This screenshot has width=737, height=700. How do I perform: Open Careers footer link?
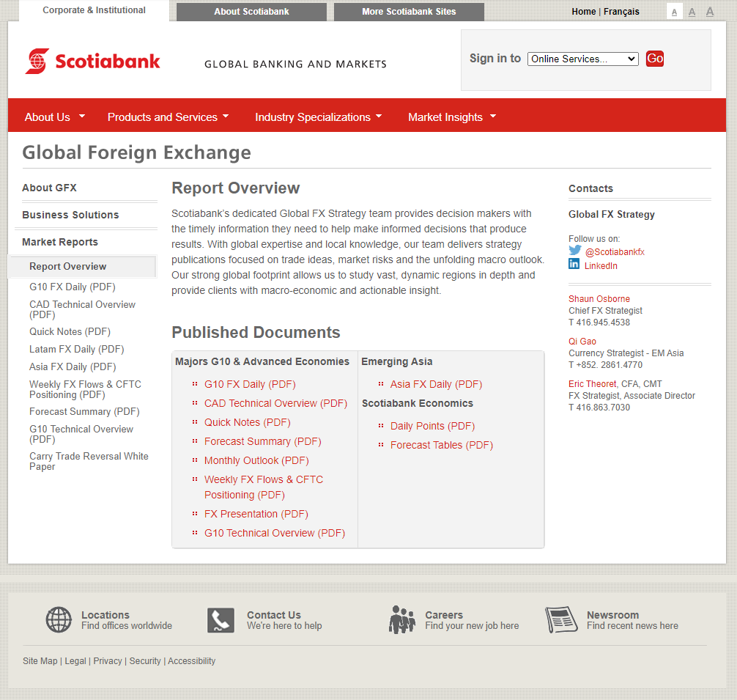[444, 615]
